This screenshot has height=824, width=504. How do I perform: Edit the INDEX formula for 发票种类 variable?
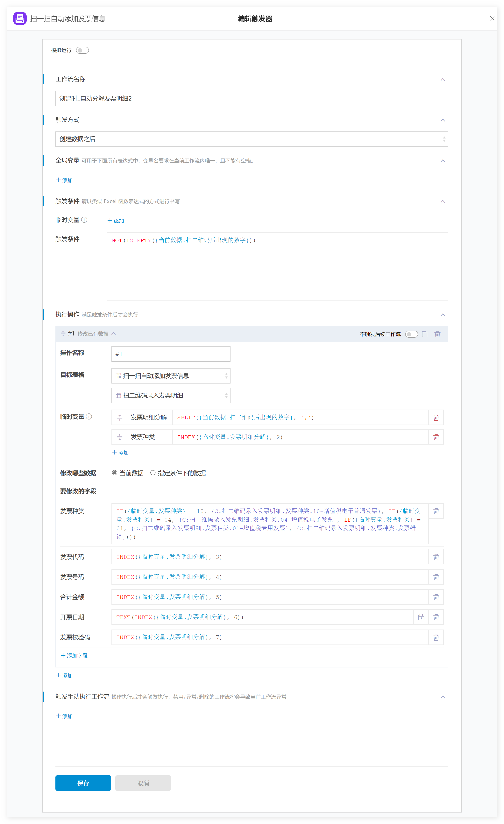(x=300, y=437)
